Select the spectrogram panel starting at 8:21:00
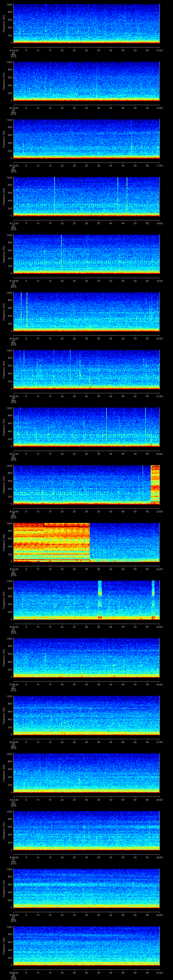173x980 pixels. (x=86, y=427)
